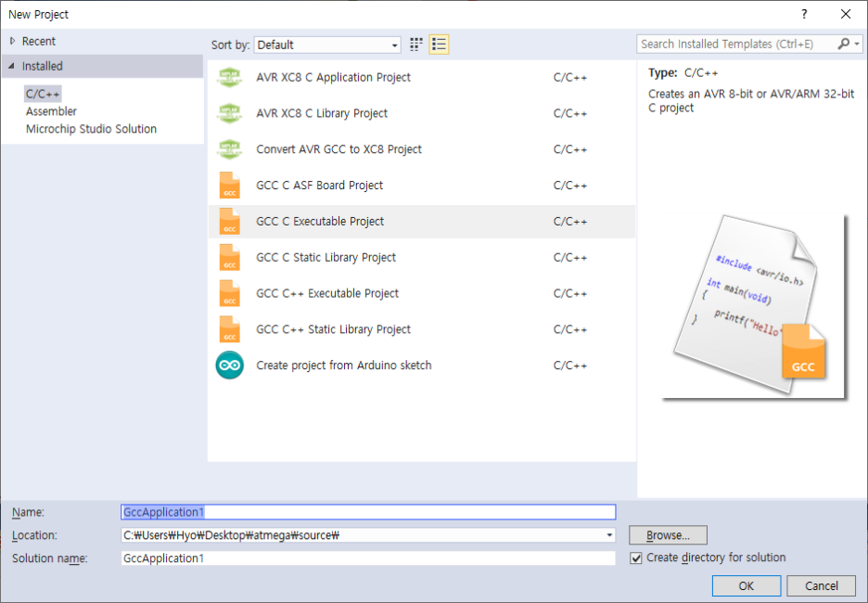The width and height of the screenshot is (868, 603).
Task: Click the AVR XC8 C Application Project icon
Action: coord(230,78)
